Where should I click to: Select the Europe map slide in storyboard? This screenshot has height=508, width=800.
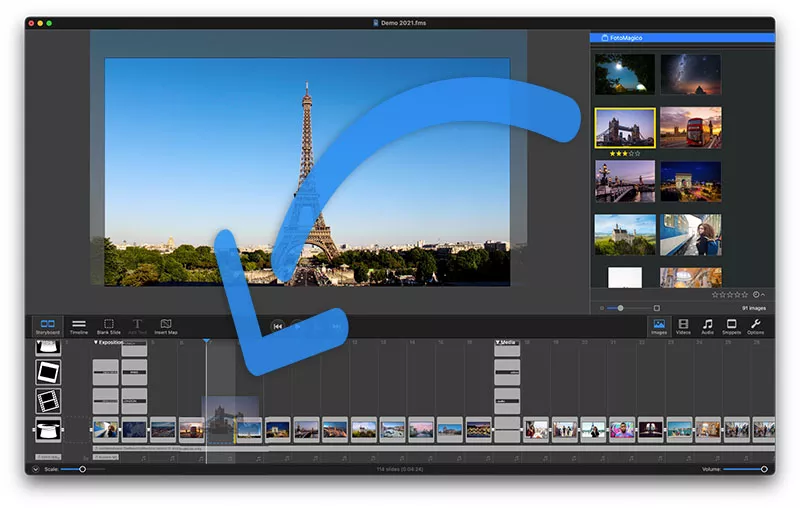[x=134, y=429]
